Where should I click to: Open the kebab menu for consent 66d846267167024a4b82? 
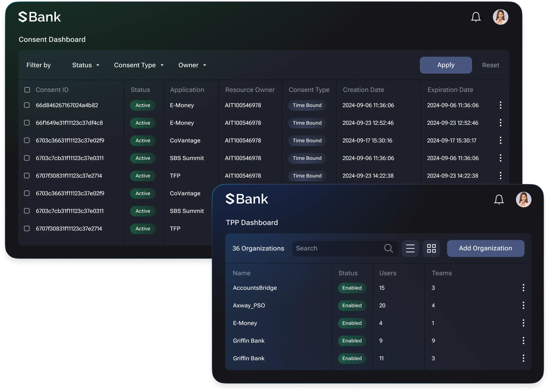[500, 105]
